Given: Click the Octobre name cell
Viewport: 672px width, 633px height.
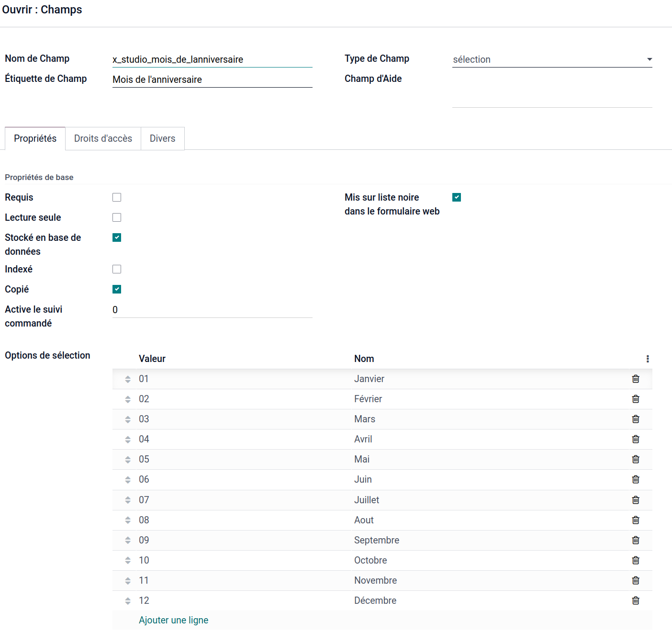Looking at the screenshot, I should [370, 560].
